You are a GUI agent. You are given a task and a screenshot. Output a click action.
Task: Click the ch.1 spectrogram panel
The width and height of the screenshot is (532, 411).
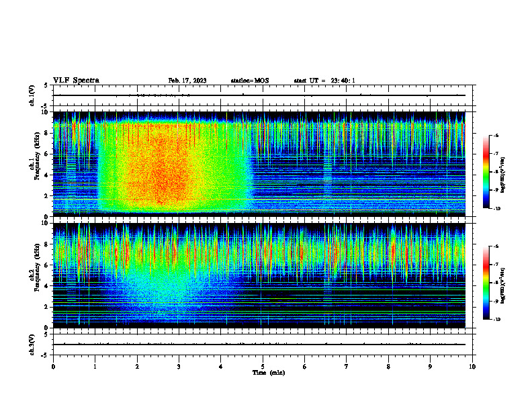click(x=259, y=164)
